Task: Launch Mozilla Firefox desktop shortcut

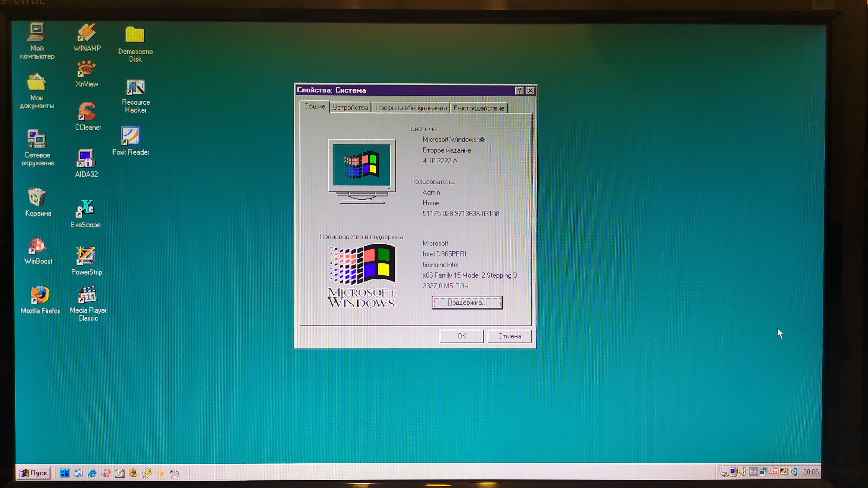Action: point(40,300)
